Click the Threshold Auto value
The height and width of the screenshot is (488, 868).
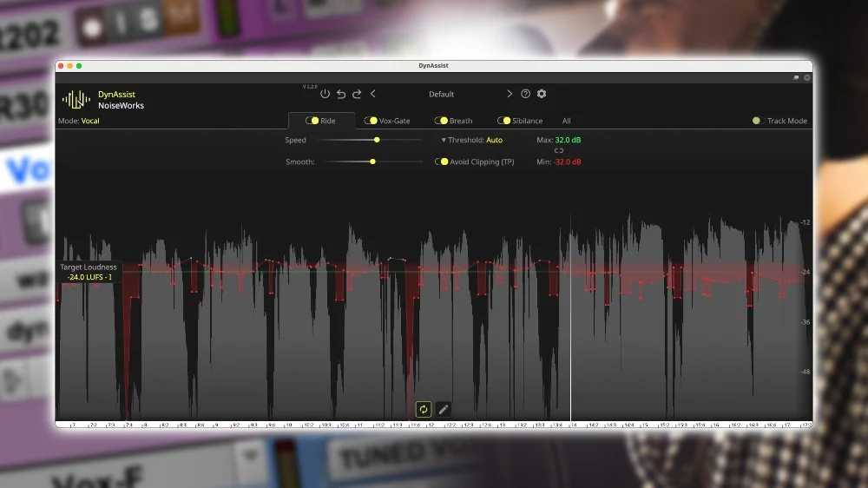coord(495,140)
